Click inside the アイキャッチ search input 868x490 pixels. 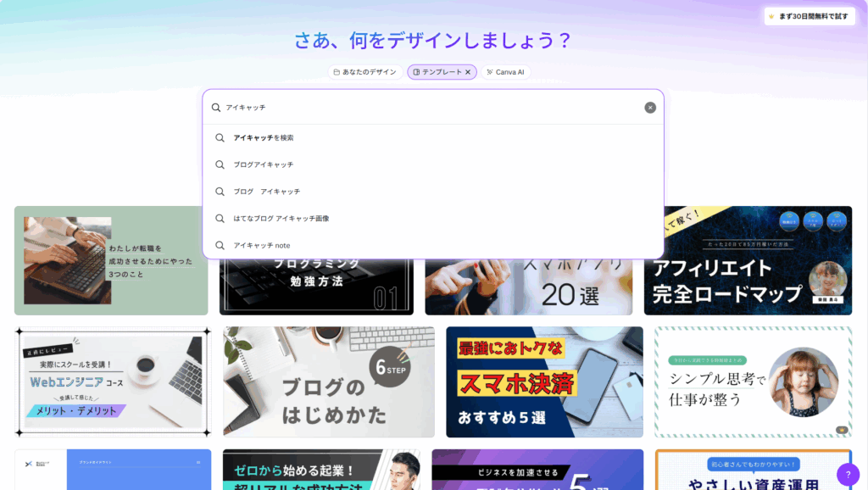pos(424,108)
